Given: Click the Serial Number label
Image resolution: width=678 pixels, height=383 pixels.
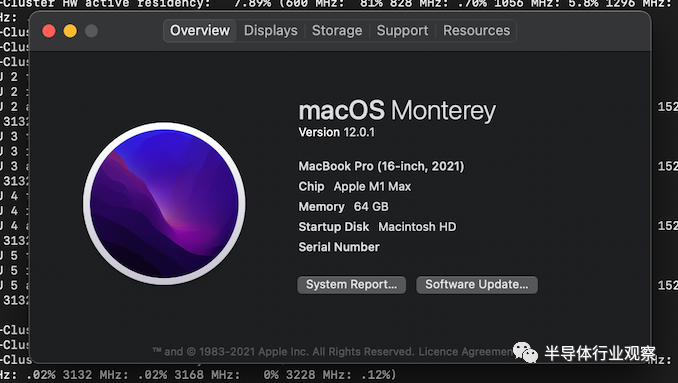Looking at the screenshot, I should 339,247.
